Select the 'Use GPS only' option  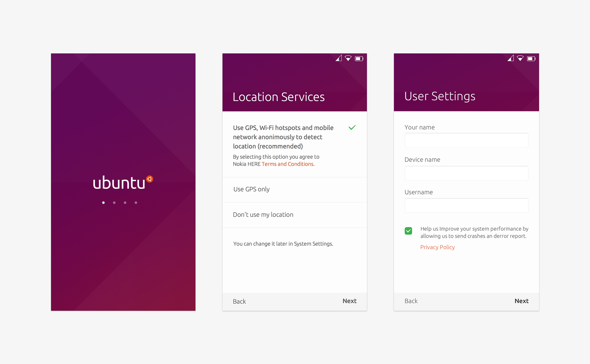[x=251, y=189]
